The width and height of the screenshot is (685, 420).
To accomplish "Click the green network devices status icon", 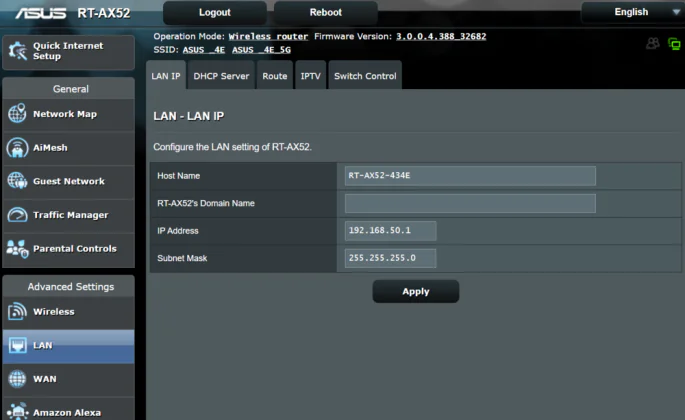I will point(674,44).
